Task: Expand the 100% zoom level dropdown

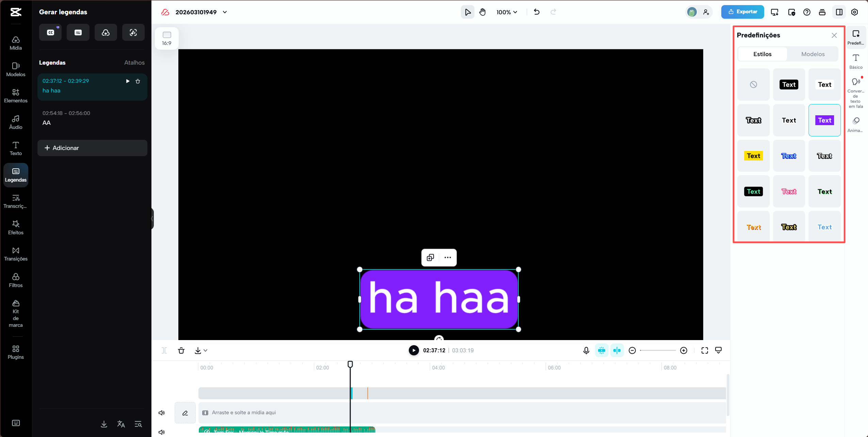Action: (507, 12)
